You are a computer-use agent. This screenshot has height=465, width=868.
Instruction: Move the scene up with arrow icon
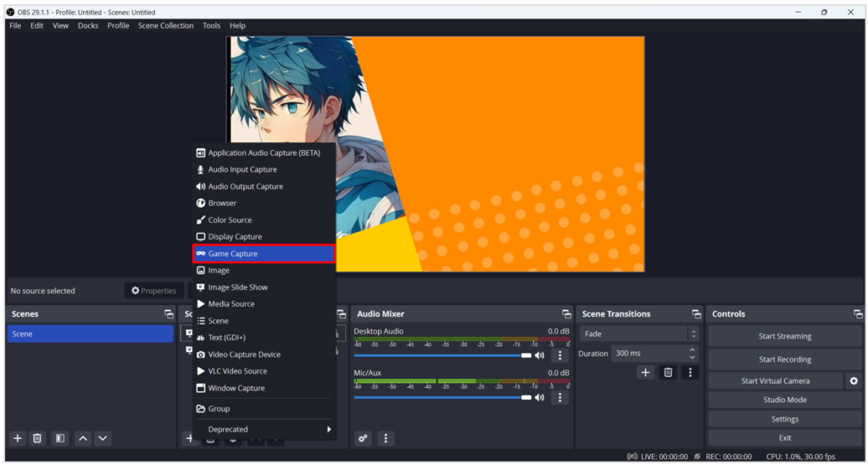[82, 438]
